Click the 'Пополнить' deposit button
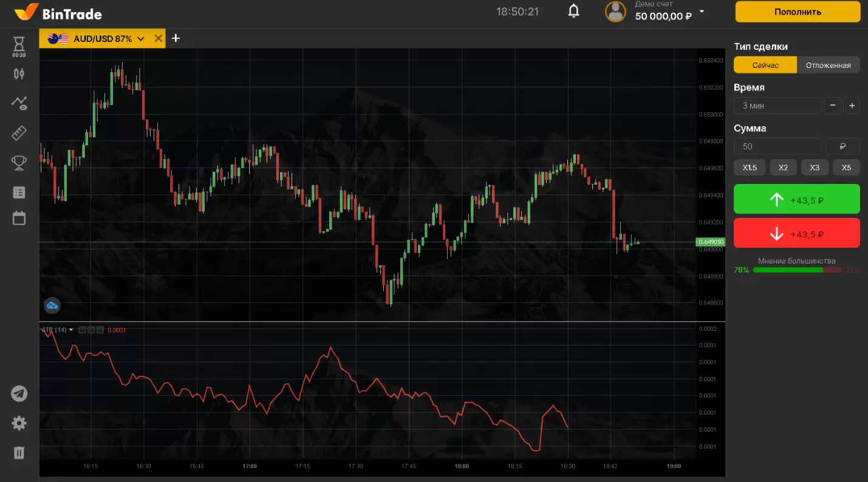868x482 pixels. (798, 12)
